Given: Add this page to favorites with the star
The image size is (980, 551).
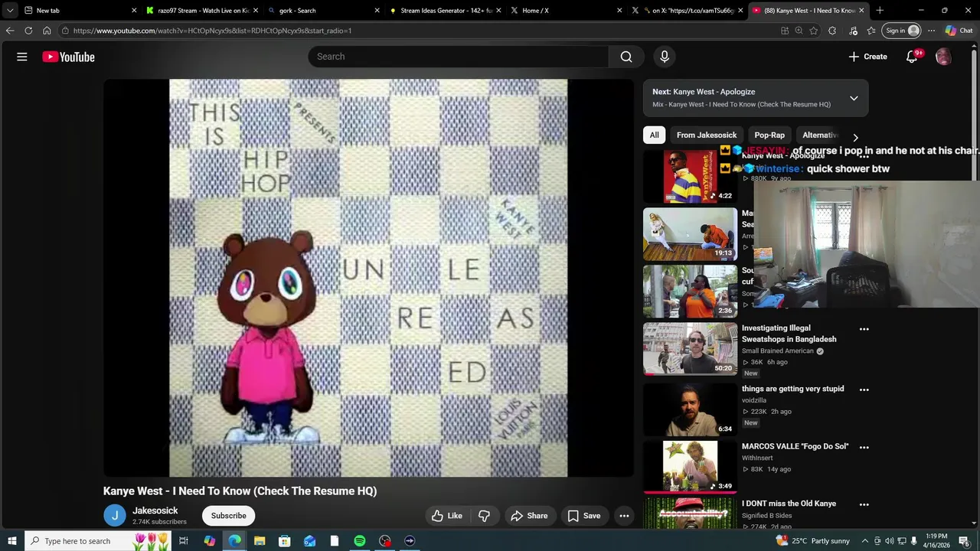Looking at the screenshot, I should [814, 31].
